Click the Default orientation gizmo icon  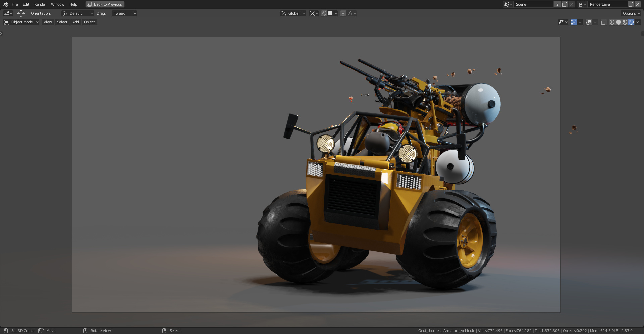[x=65, y=13]
